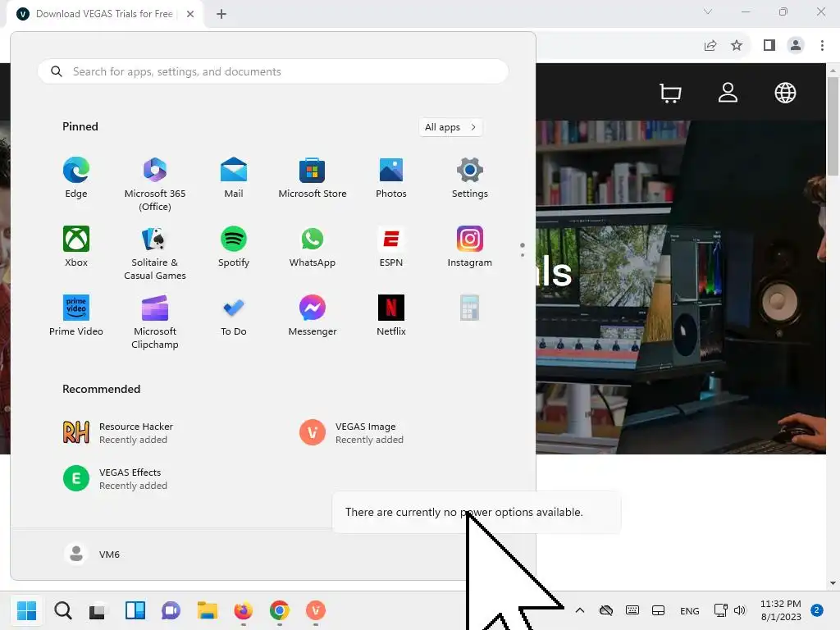This screenshot has width=840, height=630.
Task: Open the To Do app
Action: coord(234,316)
